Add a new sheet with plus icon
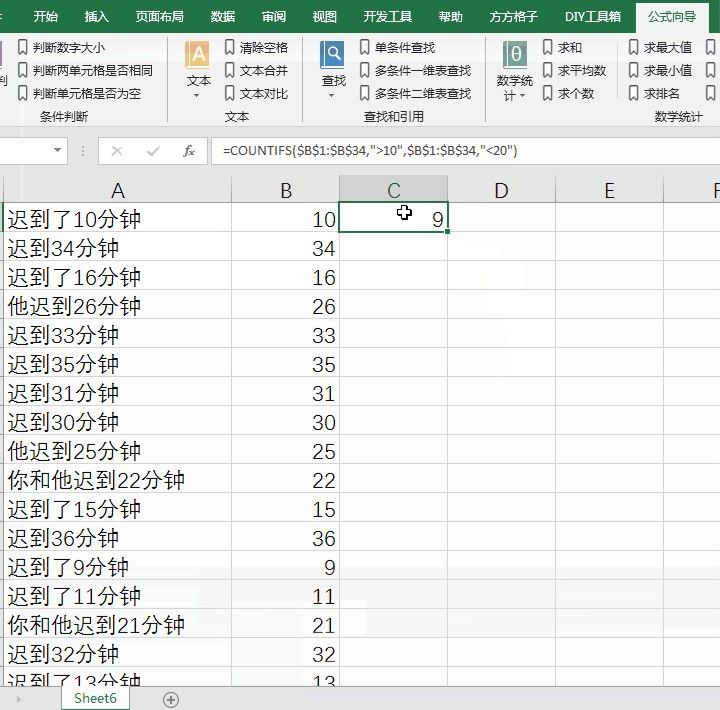The width and height of the screenshot is (720, 710). click(171, 699)
